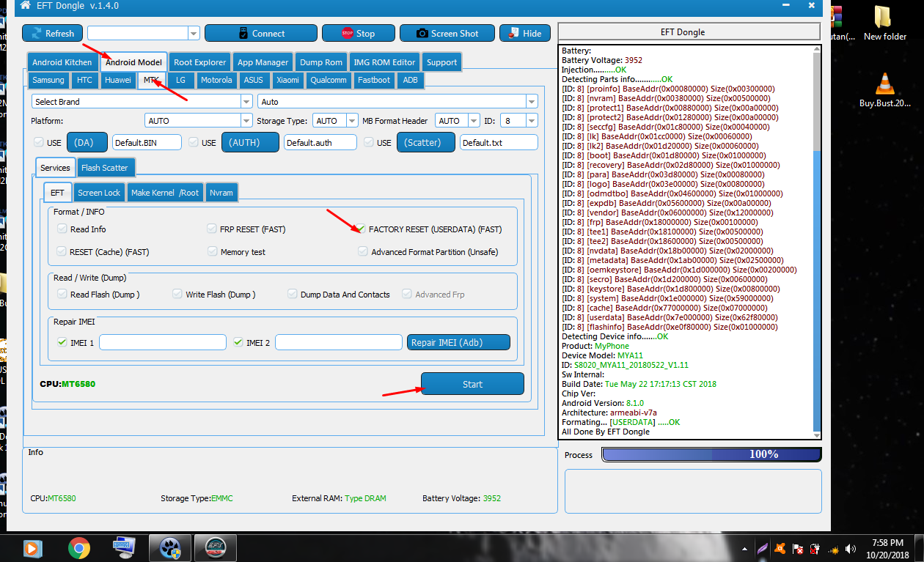This screenshot has height=562, width=924.
Task: Toggle the USE checkbox next to Scatter
Action: [369, 142]
